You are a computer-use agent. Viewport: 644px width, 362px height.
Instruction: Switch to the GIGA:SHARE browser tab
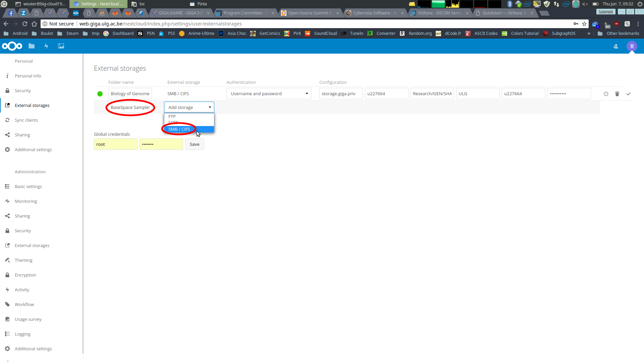(181, 13)
